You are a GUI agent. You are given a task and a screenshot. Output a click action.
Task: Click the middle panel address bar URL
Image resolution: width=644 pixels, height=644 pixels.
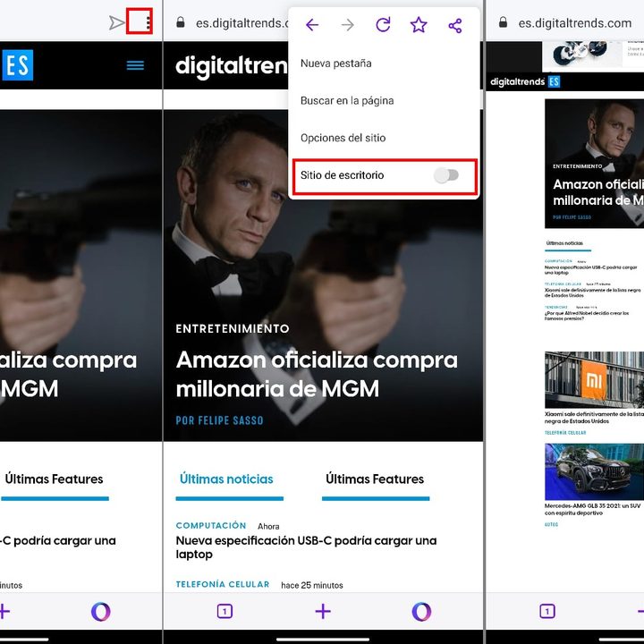[242, 23]
